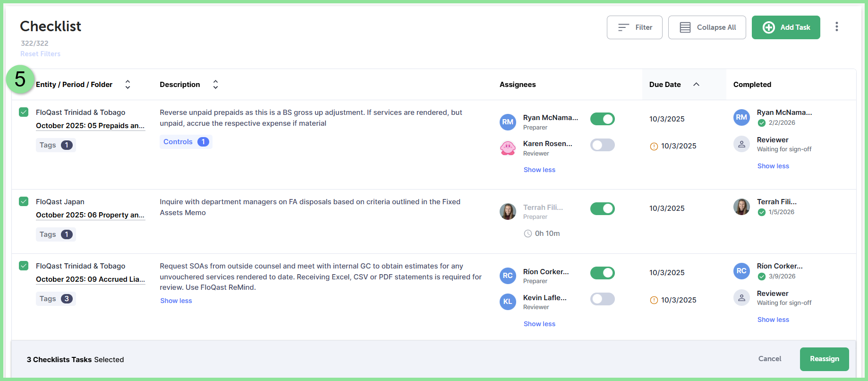Click the Reset Filters link
Screen dimensions: 868x381
41,54
